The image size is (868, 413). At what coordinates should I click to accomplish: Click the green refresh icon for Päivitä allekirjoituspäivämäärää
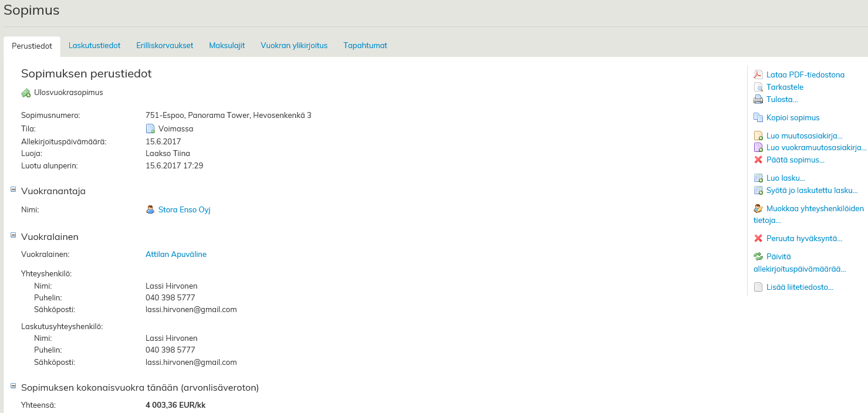click(758, 256)
